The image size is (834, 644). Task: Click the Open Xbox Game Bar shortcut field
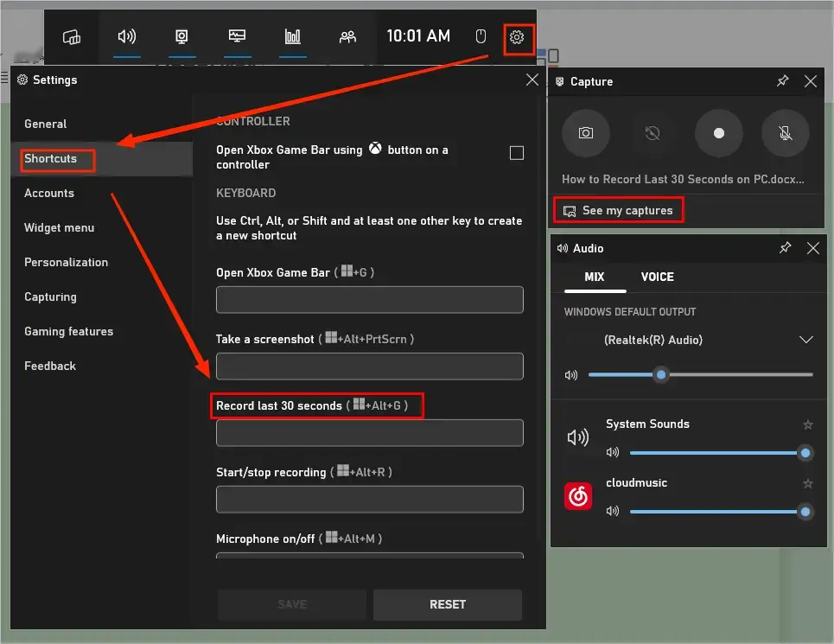click(x=370, y=300)
